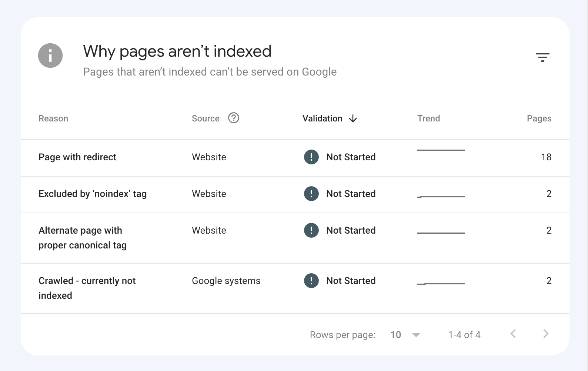588x371 pixels.
Task: Open the rows per page dropdown arrow
Action: coord(416,335)
